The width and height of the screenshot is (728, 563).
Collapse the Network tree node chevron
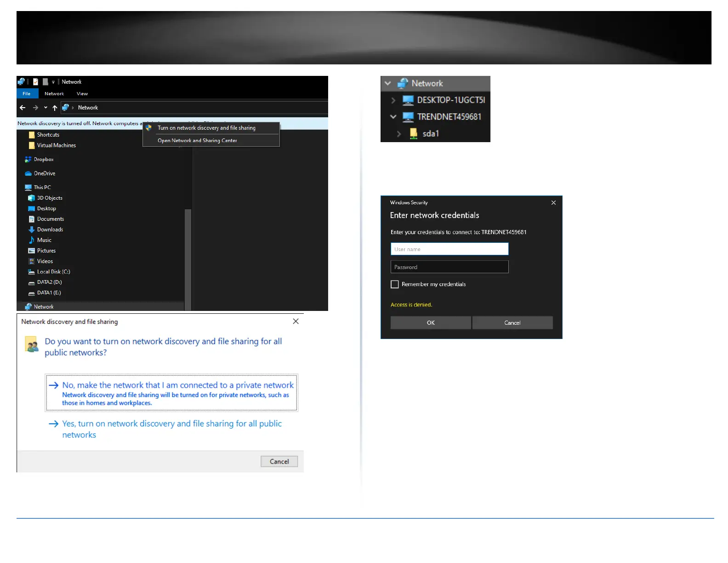[x=388, y=83]
